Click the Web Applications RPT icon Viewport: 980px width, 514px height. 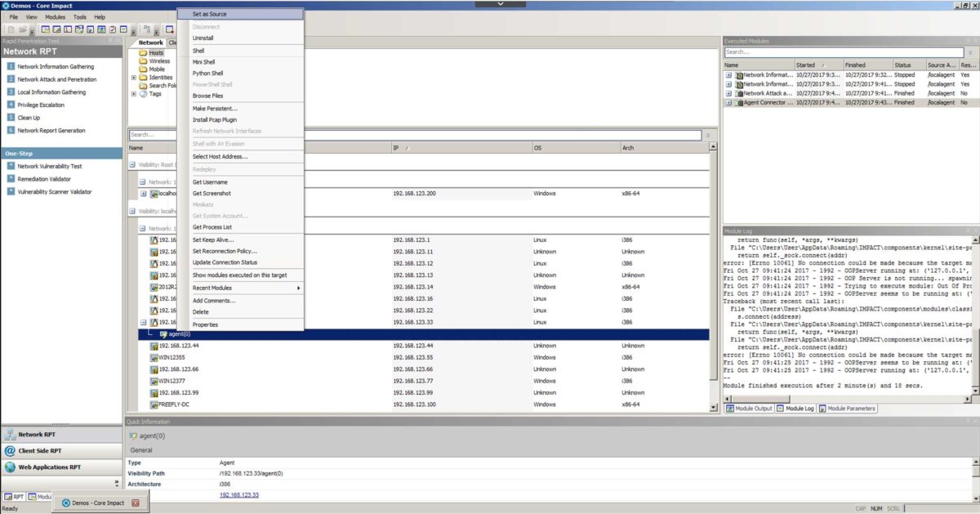pyautogui.click(x=10, y=467)
